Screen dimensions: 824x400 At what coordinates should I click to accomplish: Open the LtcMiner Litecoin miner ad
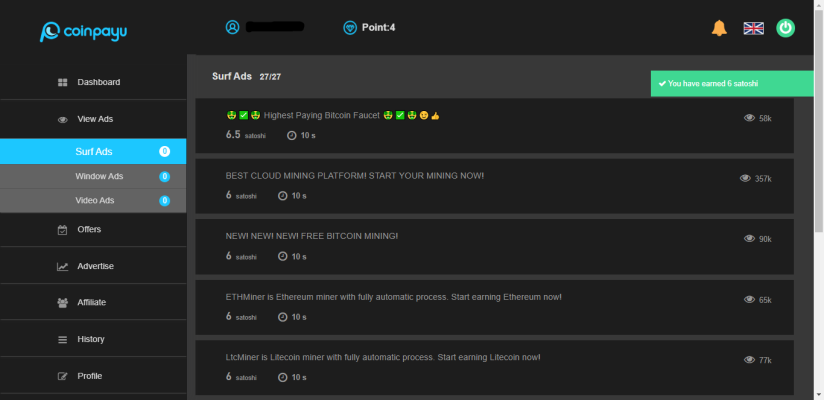pyautogui.click(x=495, y=367)
